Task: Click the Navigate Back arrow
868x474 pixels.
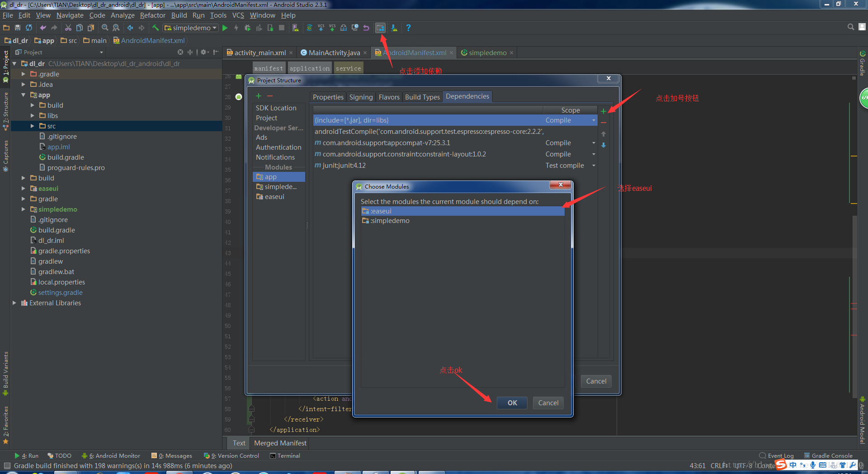Action: 130,28
